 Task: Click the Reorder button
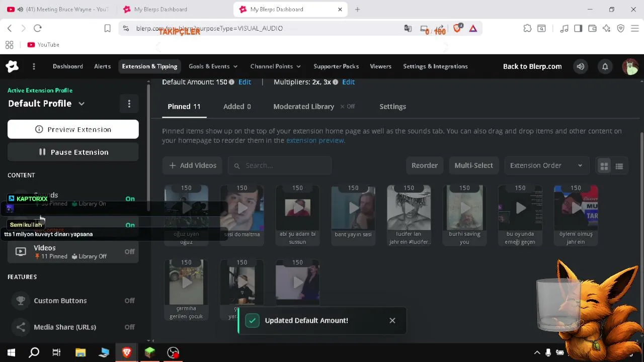pos(425,165)
